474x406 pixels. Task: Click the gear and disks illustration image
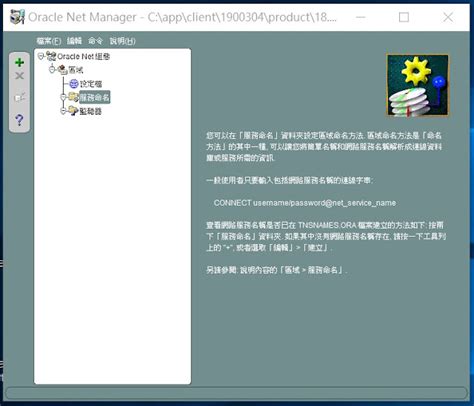point(418,85)
